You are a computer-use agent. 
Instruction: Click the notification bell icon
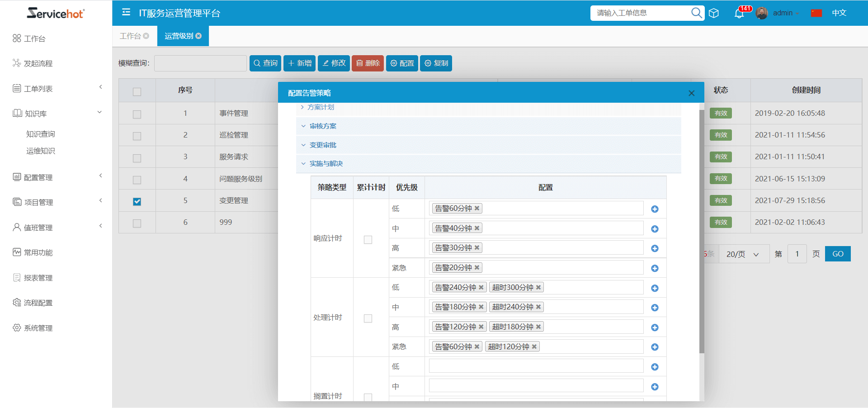pyautogui.click(x=739, y=14)
